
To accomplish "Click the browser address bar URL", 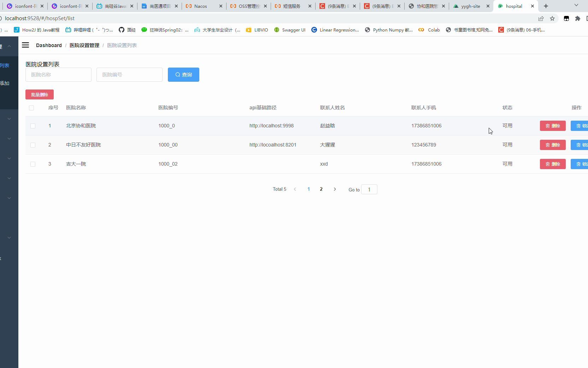I will pos(40,18).
